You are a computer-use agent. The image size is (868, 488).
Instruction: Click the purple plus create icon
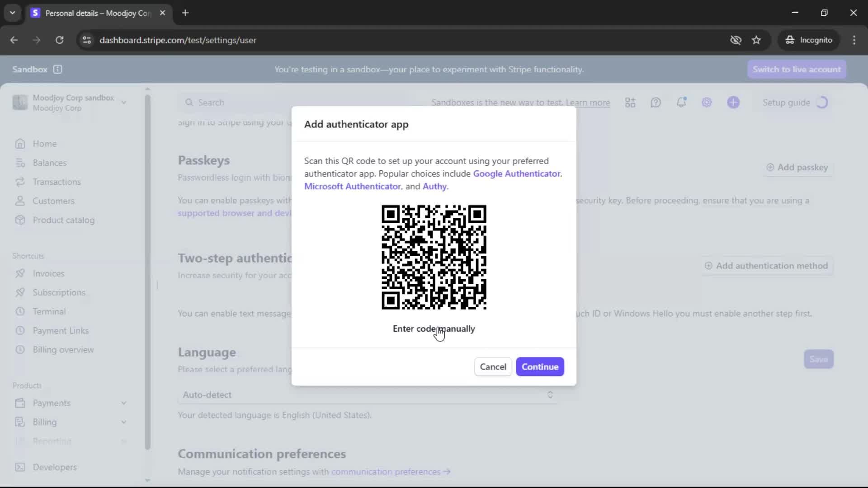point(733,103)
